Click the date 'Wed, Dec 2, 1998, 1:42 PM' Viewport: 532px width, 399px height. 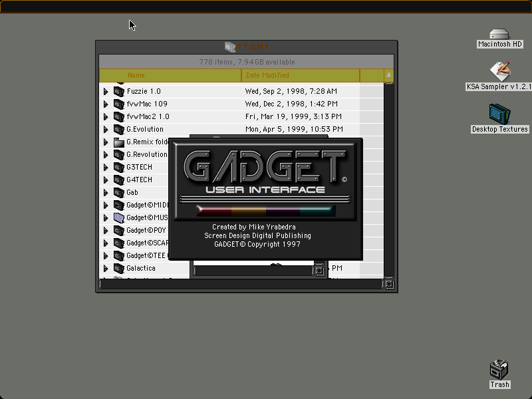click(292, 104)
